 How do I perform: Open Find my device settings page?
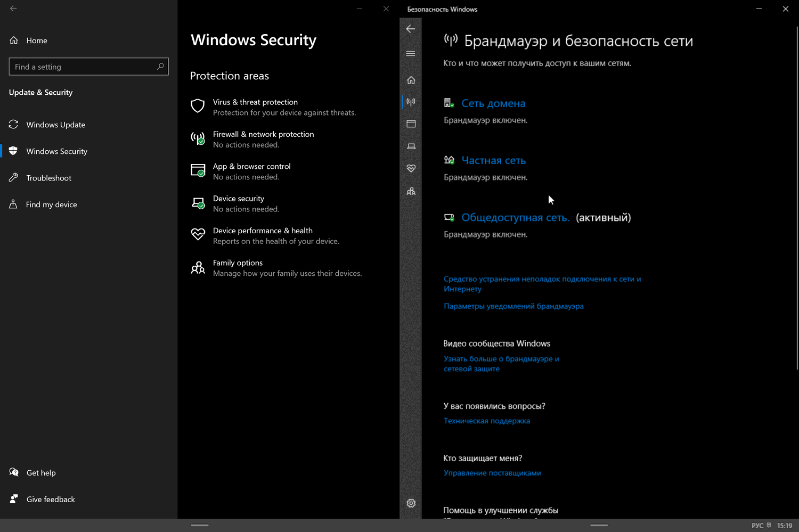pos(51,204)
